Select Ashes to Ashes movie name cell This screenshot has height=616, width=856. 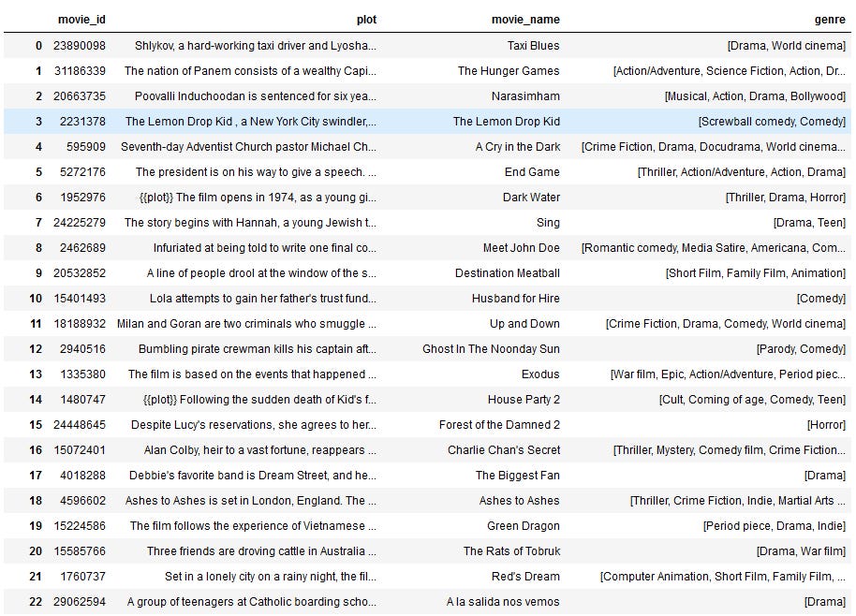tap(519, 501)
